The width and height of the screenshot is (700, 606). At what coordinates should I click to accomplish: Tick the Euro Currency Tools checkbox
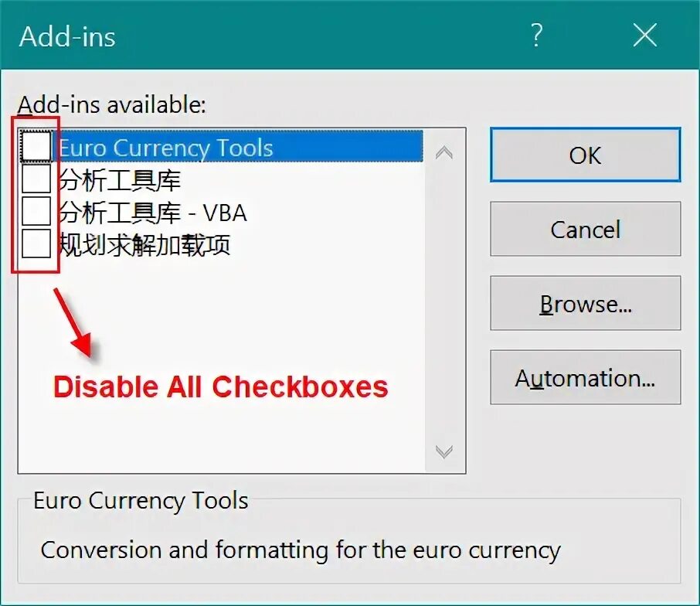tap(36, 146)
